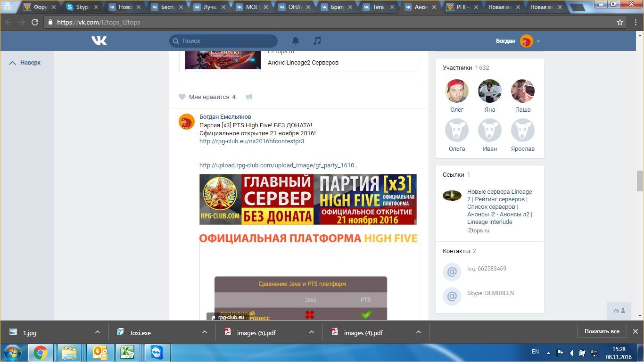Click the address bar URL
644x362 pixels.
point(99,22)
